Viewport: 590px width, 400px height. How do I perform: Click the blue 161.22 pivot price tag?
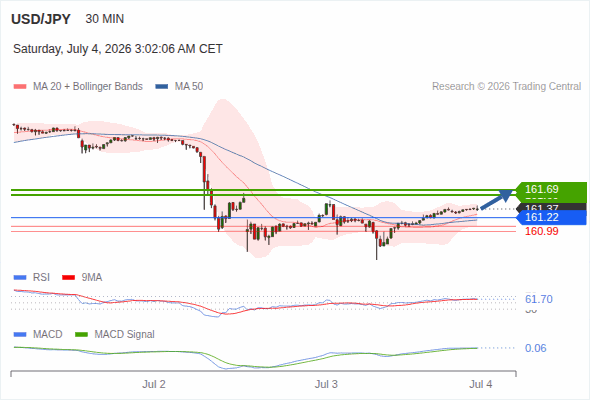tap(551, 217)
